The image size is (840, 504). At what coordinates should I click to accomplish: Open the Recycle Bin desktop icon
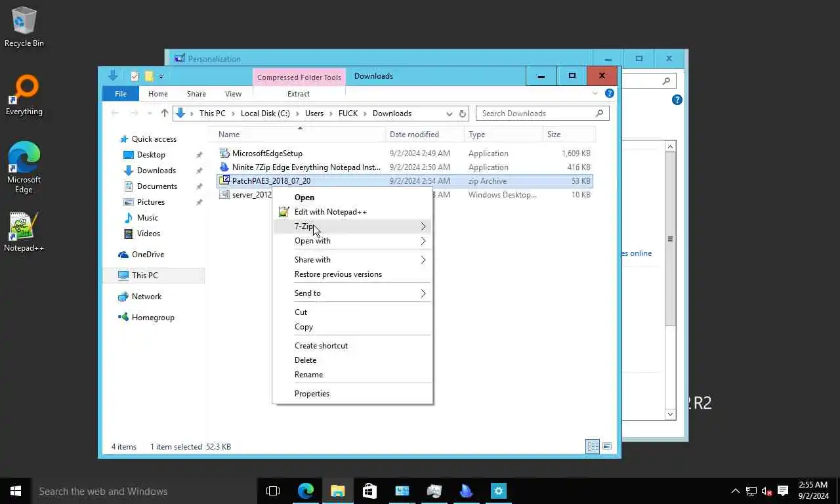pos(24,27)
